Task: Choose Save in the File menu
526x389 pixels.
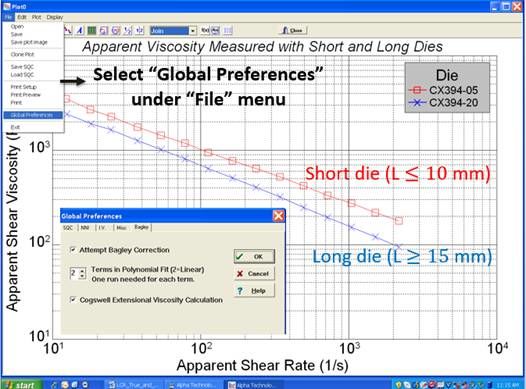Action: [16, 34]
